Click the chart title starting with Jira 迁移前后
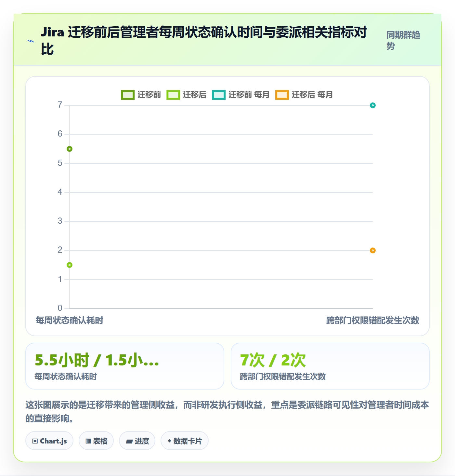The width and height of the screenshot is (455, 476). [204, 41]
